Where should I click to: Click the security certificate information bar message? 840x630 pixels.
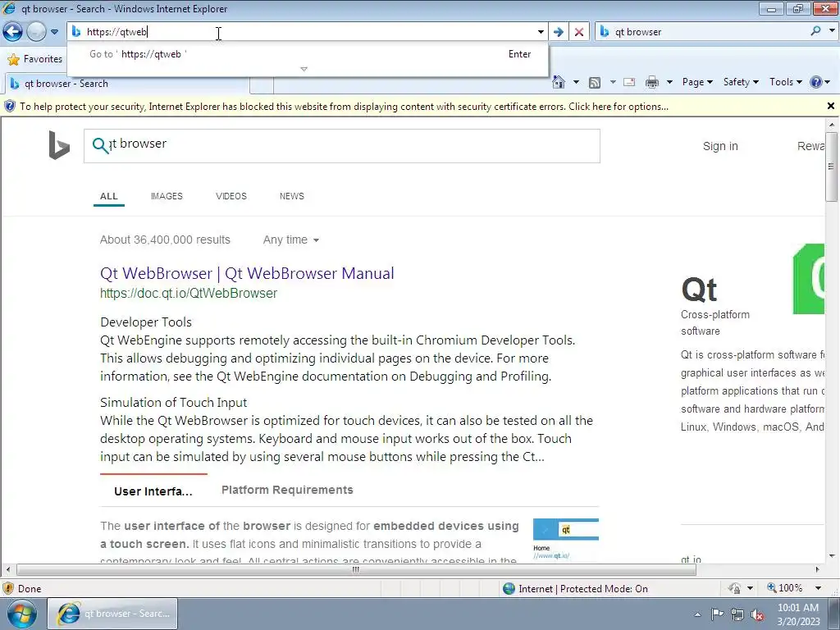pyautogui.click(x=344, y=107)
